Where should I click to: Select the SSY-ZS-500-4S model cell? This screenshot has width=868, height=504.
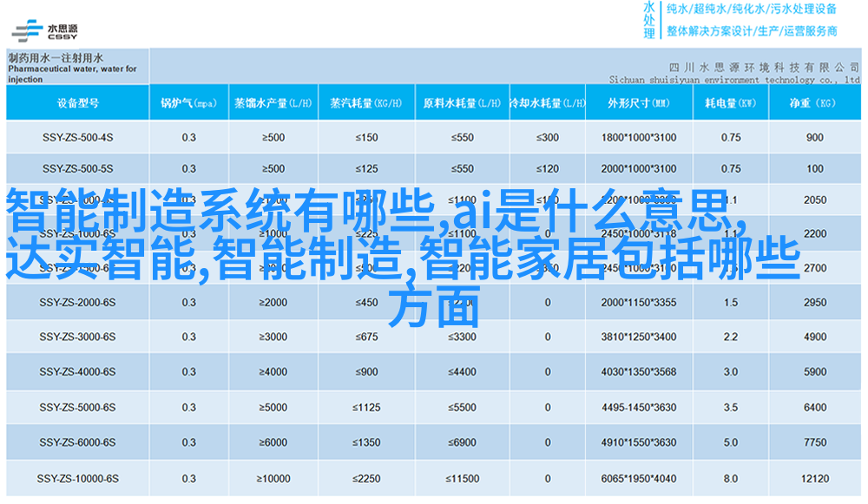click(x=77, y=137)
